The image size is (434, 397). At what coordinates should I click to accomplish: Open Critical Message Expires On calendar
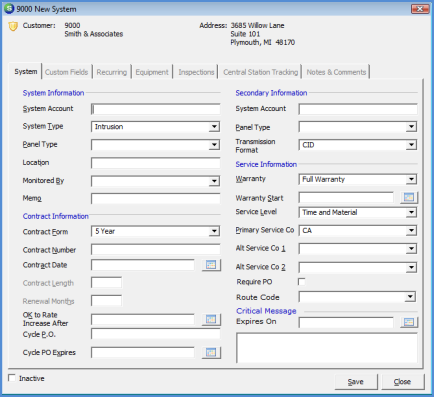pyautogui.click(x=409, y=322)
